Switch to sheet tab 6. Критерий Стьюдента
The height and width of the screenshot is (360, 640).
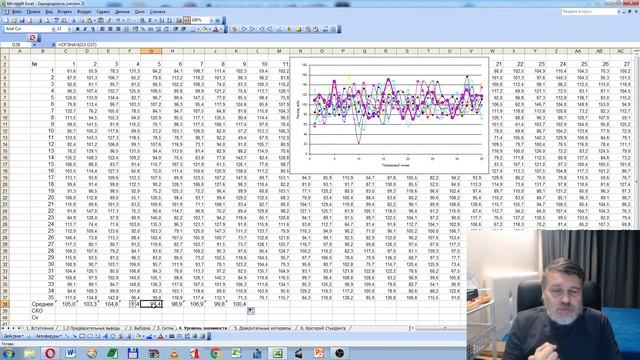click(323, 328)
